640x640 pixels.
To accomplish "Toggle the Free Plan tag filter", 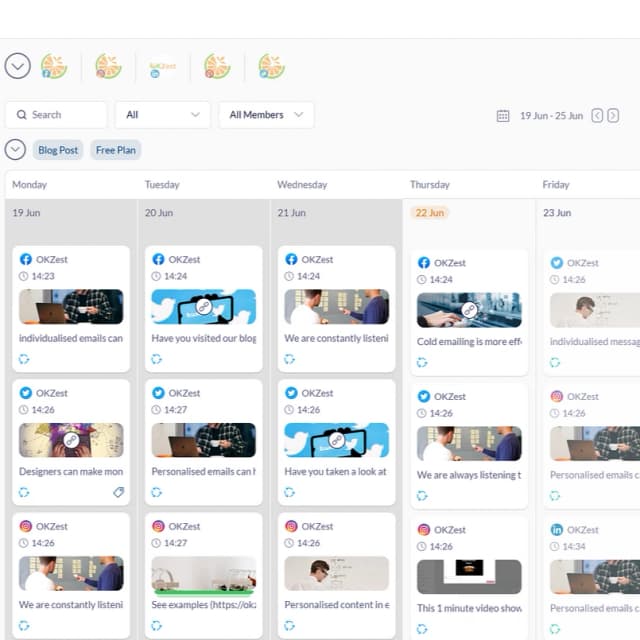I will [115, 150].
